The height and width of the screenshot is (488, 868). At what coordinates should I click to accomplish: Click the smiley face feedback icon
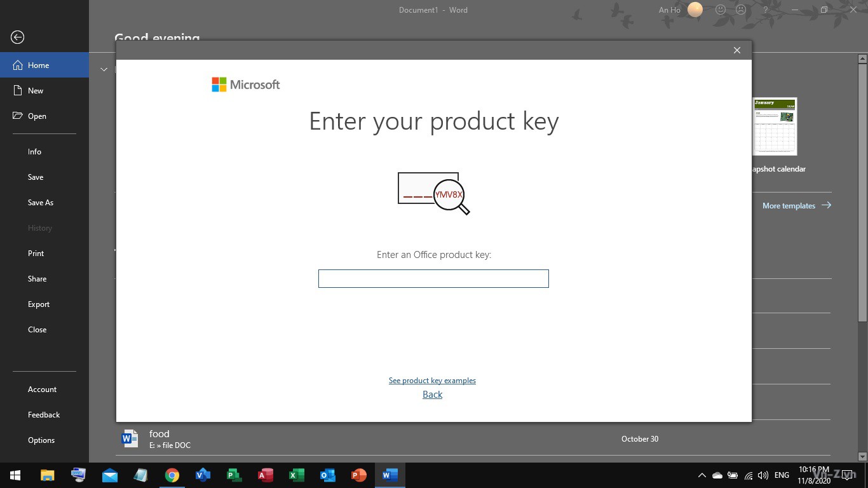click(x=721, y=10)
